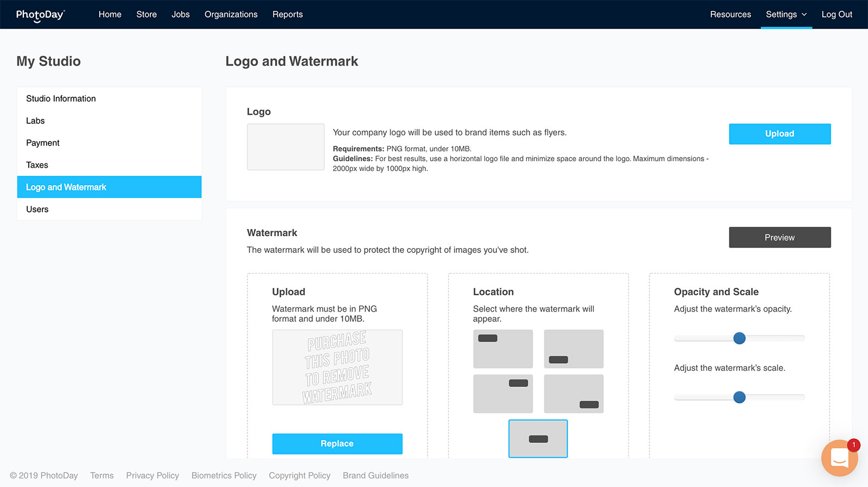Image resolution: width=868 pixels, height=487 pixels.
Task: Open the chat support bubble icon
Action: tap(839, 458)
